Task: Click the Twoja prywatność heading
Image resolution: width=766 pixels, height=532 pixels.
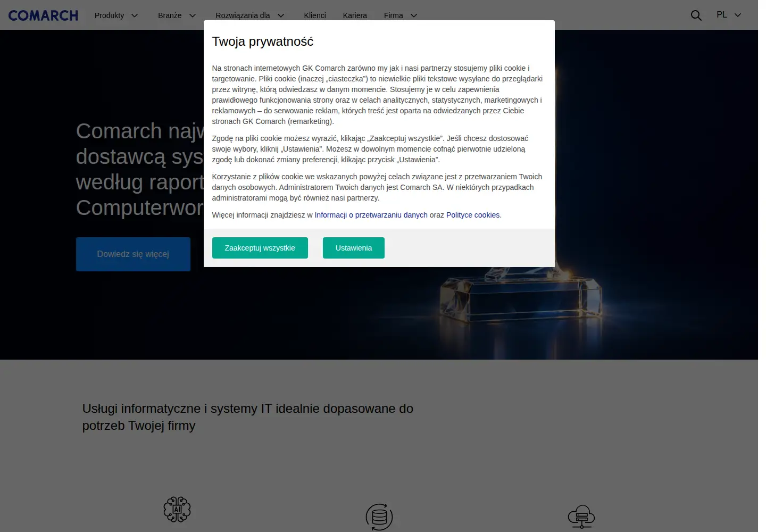Action: 263,41
